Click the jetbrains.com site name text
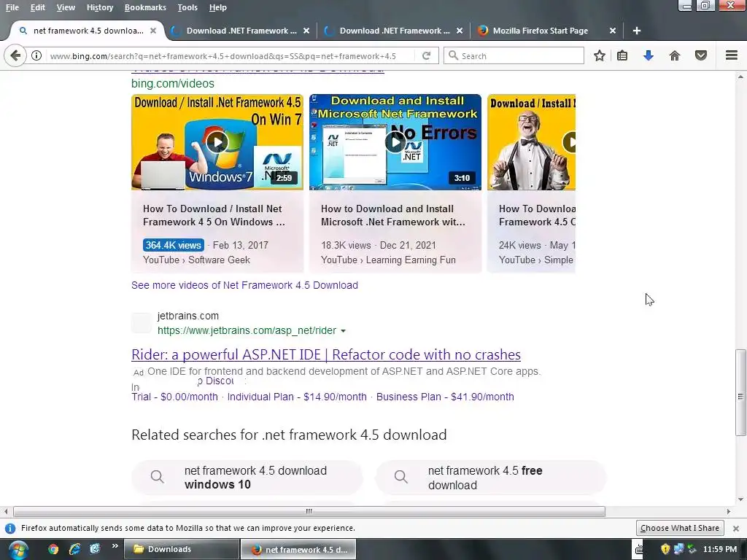 pos(188,316)
